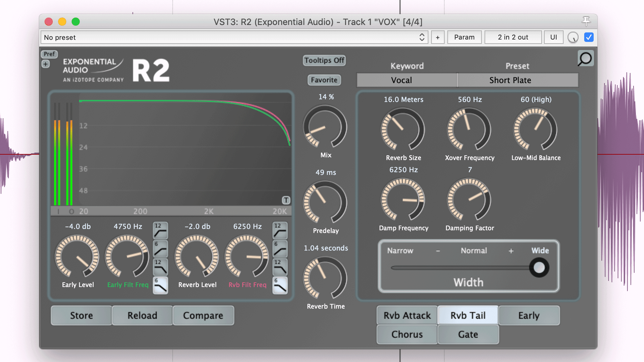Select 6 dB low-pass for the Rvb filter
The image size is (644, 362).
(280, 285)
